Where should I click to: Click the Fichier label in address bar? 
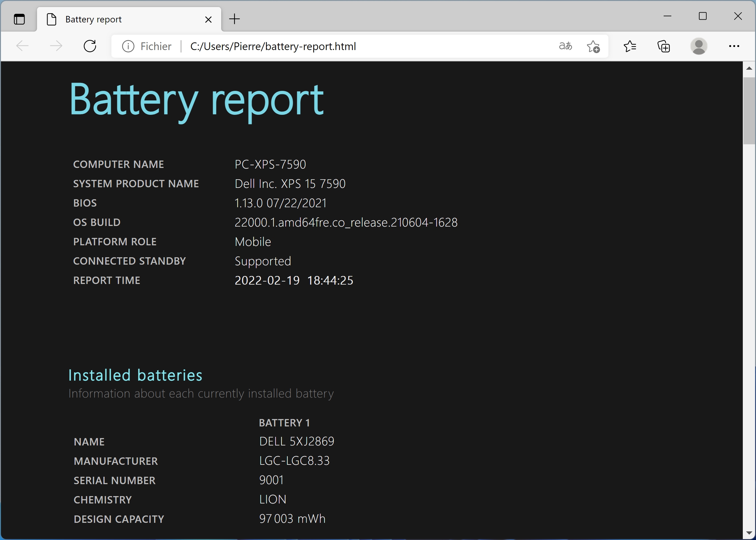(x=156, y=46)
